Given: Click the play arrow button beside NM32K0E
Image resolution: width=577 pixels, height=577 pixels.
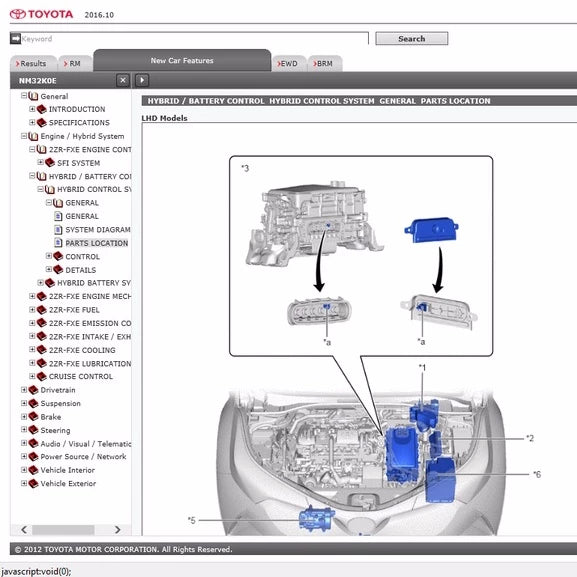Looking at the screenshot, I should coord(142,80).
